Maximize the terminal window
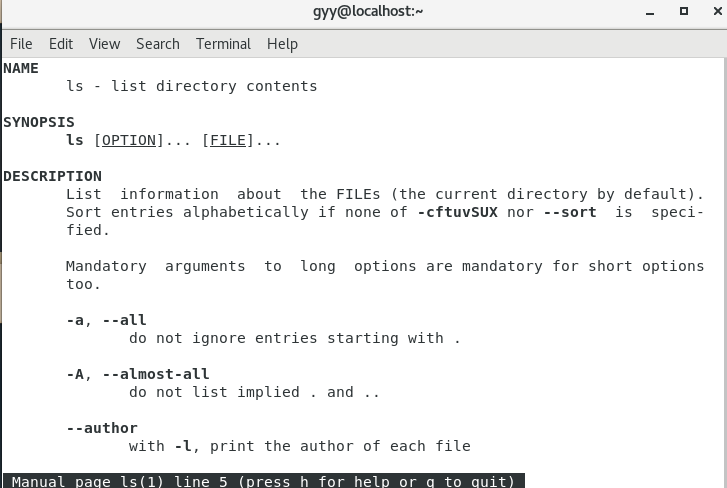Viewport: 727px width, 488px height. pos(683,11)
